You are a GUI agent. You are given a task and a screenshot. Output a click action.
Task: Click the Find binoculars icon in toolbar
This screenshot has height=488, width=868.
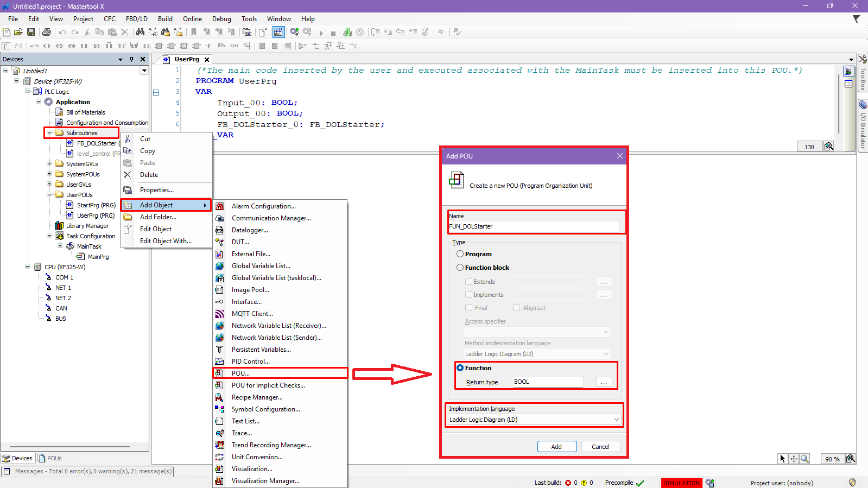(x=140, y=33)
